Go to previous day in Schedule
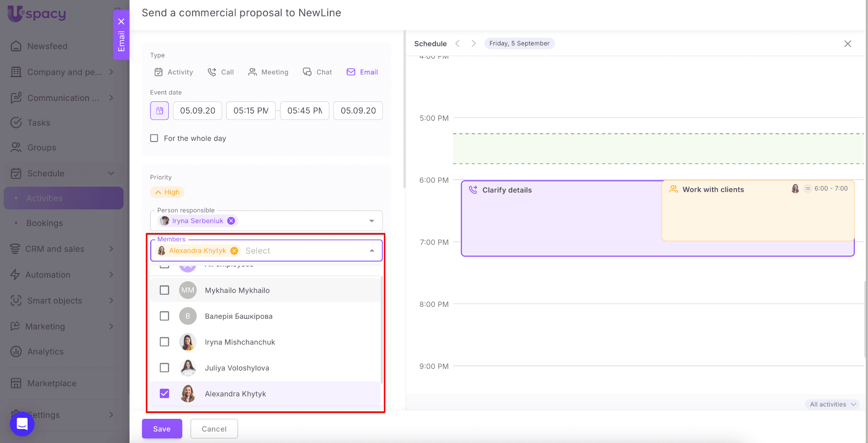Image resolution: width=868 pixels, height=443 pixels. (x=457, y=44)
